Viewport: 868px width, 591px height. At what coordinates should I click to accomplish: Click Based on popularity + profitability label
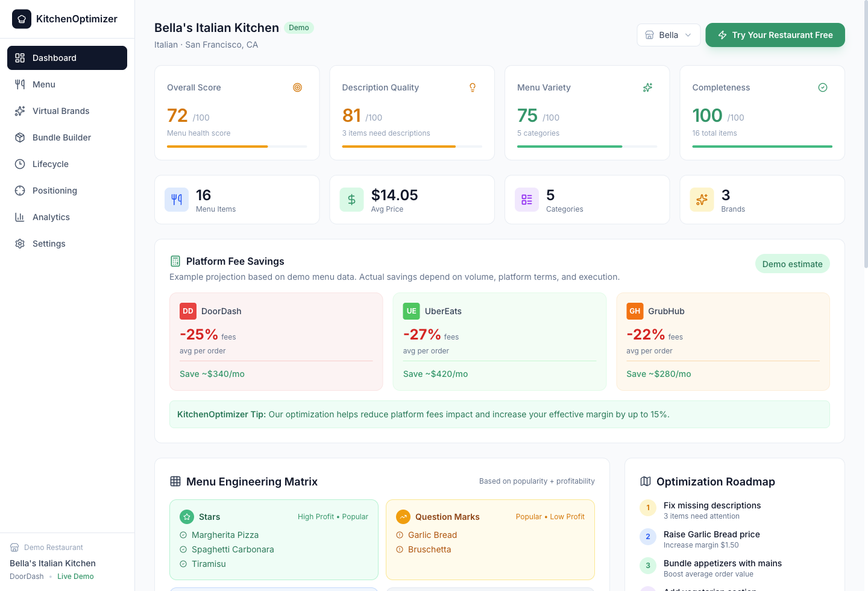[536, 481]
